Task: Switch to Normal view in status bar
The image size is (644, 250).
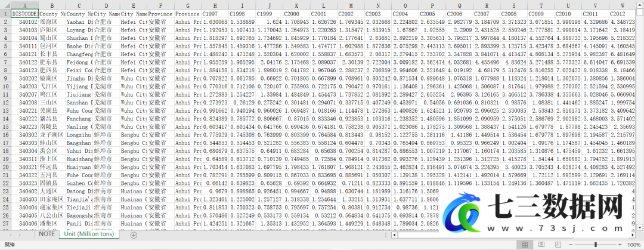Action: click(x=525, y=245)
